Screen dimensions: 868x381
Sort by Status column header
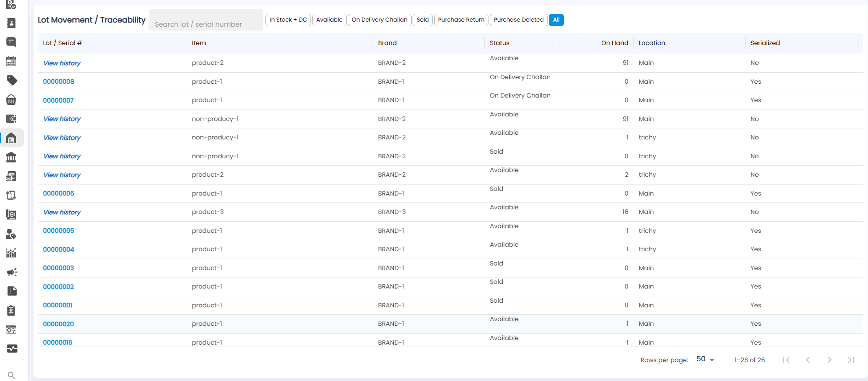[500, 43]
